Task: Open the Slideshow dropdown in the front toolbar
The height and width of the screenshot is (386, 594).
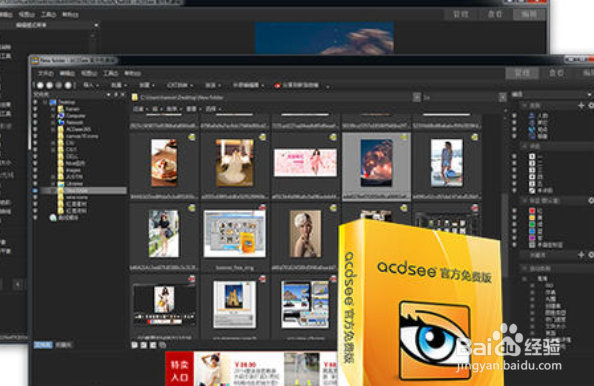Action: pyautogui.click(x=180, y=86)
